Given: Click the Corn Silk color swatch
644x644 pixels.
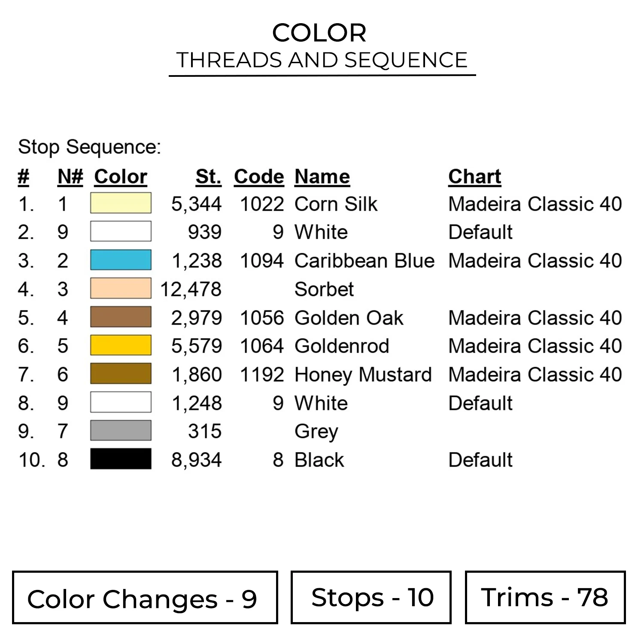Looking at the screenshot, I should click(121, 203).
